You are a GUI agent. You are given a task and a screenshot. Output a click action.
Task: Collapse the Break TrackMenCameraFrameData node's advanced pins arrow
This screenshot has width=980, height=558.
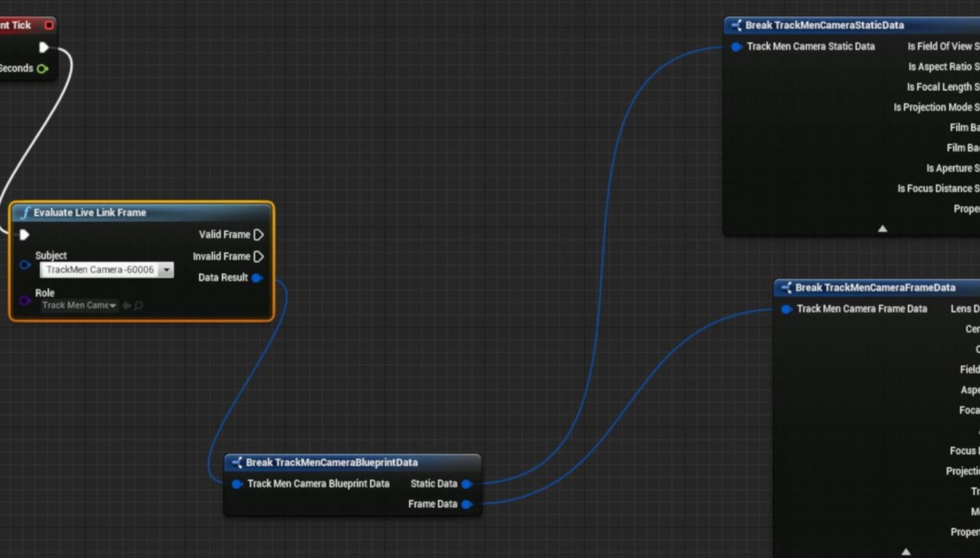(906, 551)
